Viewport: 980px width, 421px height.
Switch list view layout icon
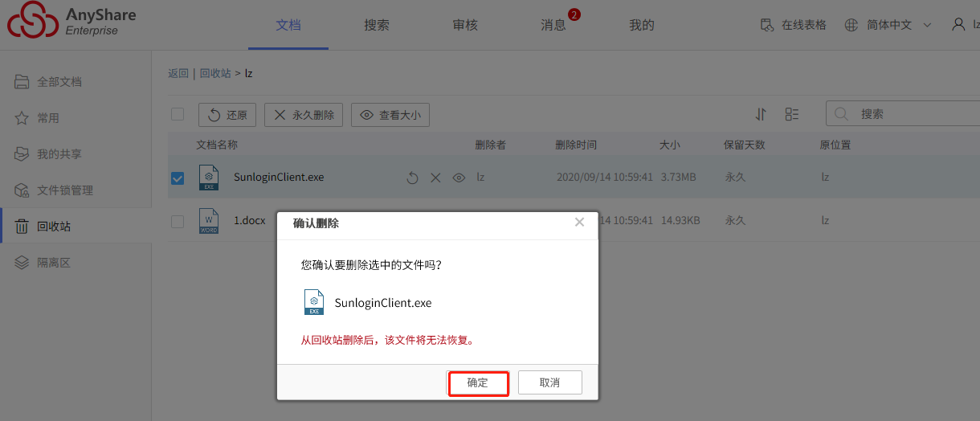click(792, 115)
